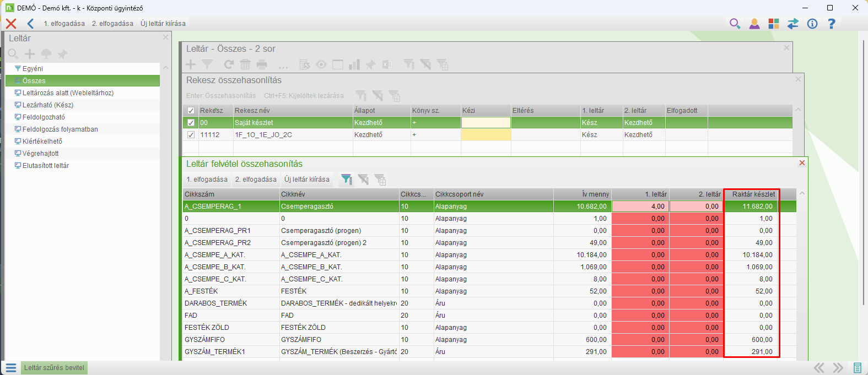
Task: Uncheck the checkbox for row 00 Saját készlet
Action: coord(191,123)
